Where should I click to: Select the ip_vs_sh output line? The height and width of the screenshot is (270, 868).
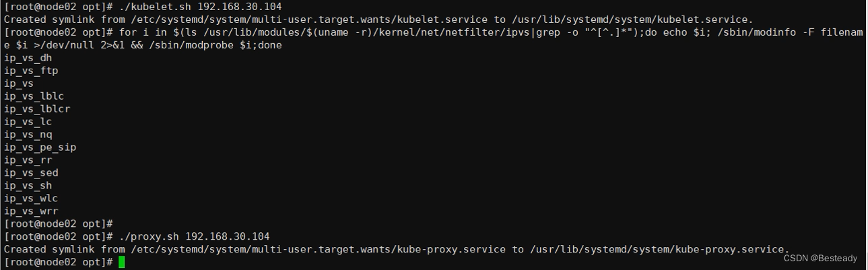coord(28,186)
